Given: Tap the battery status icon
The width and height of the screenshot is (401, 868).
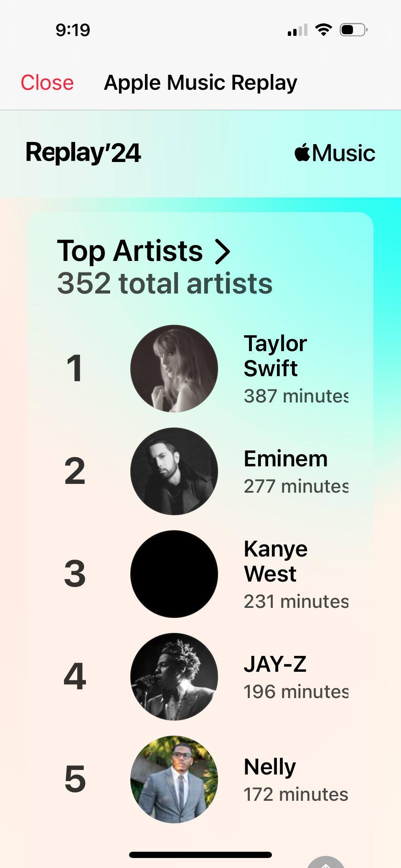Looking at the screenshot, I should (353, 30).
